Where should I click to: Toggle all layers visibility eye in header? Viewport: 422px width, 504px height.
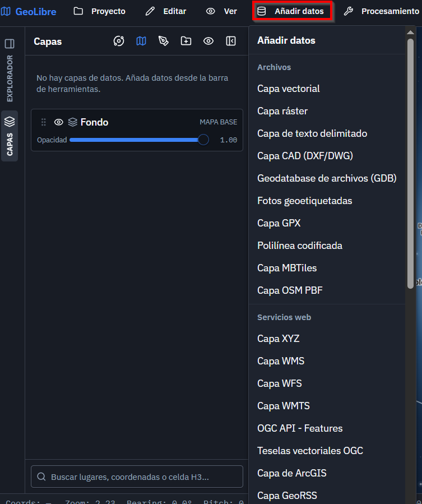(208, 41)
